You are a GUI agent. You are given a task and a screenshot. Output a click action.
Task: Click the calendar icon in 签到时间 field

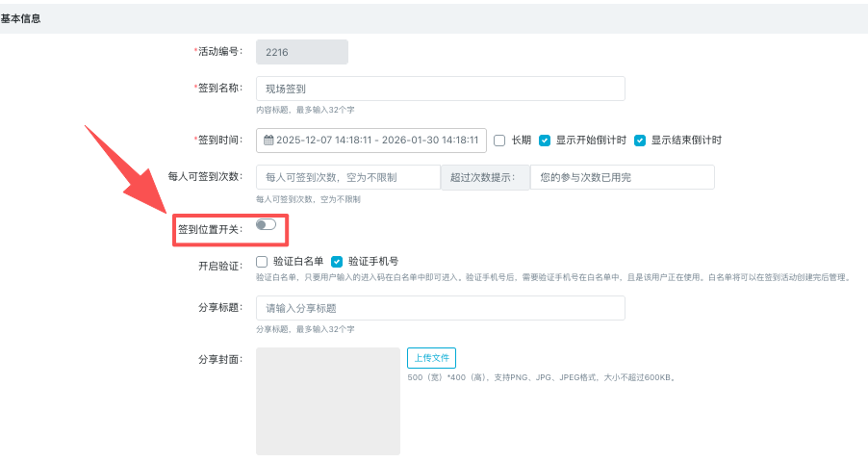coord(269,141)
